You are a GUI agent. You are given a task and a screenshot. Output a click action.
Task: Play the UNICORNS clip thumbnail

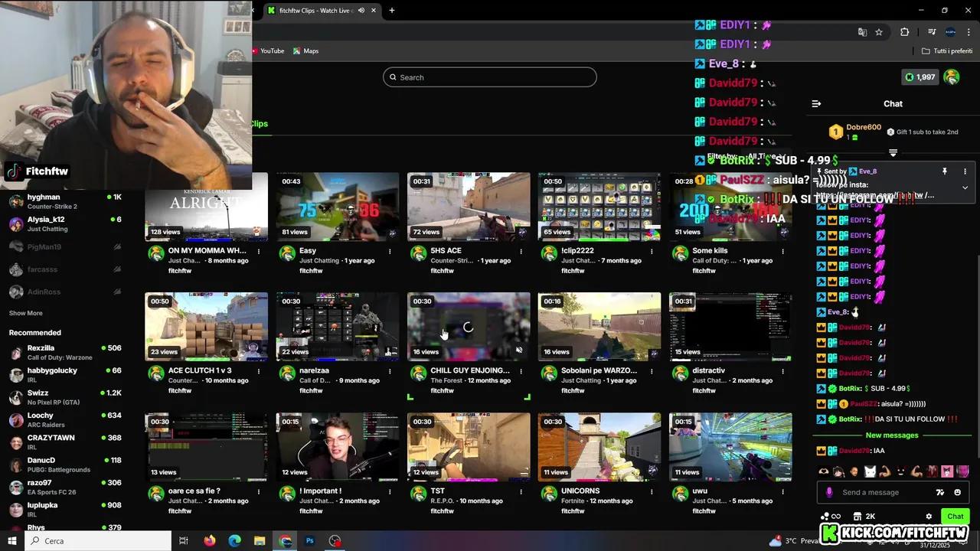tap(599, 448)
